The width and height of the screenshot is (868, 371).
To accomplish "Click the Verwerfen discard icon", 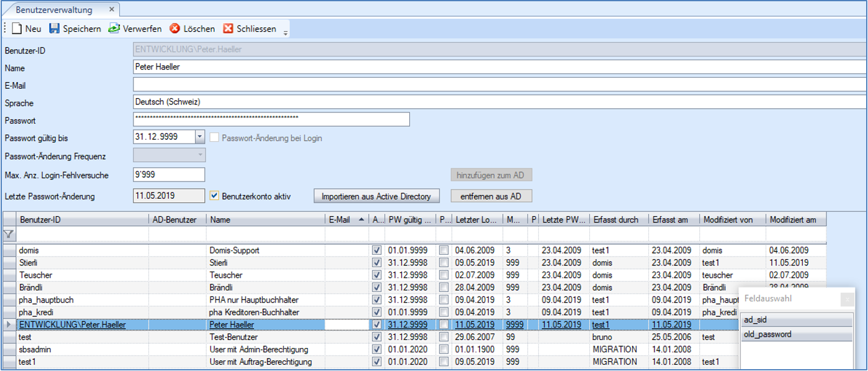I will 114,29.
